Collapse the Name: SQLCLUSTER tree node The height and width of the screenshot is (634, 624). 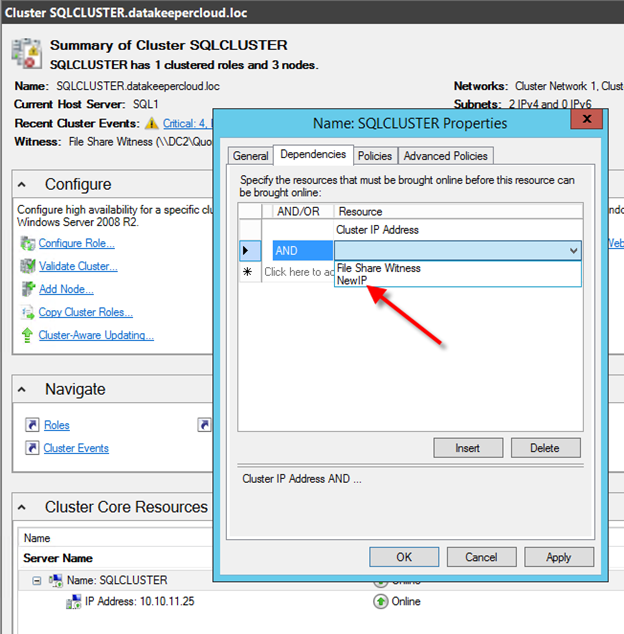tap(37, 580)
